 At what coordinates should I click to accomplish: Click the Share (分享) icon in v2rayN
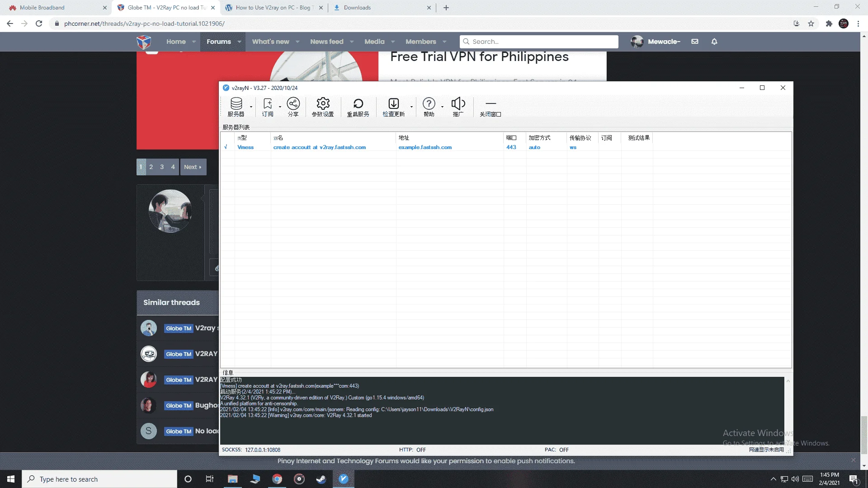[x=293, y=107]
